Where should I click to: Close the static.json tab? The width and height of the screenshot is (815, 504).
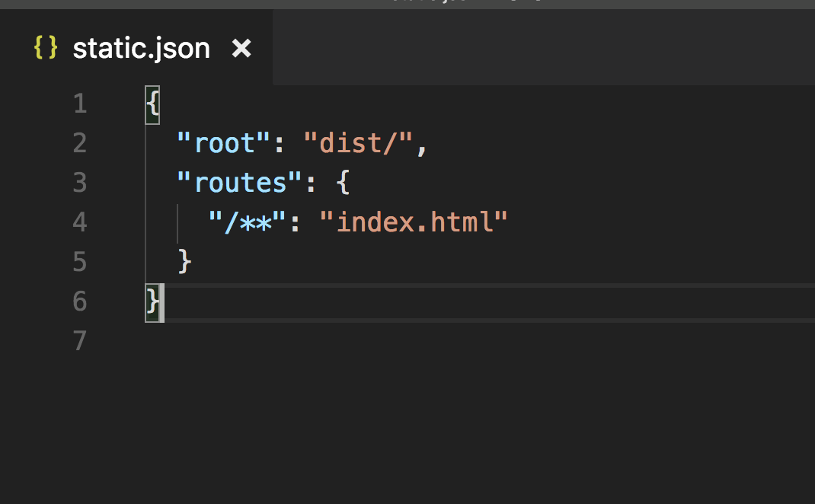241,48
